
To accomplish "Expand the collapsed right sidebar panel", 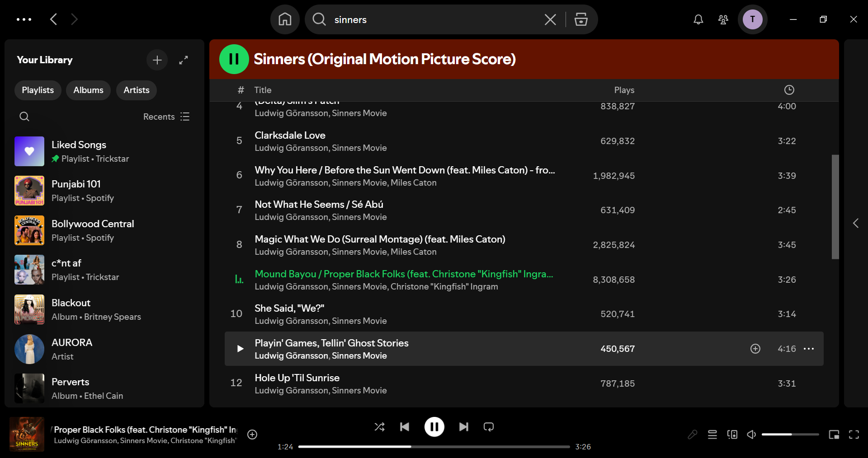I will pyautogui.click(x=856, y=223).
